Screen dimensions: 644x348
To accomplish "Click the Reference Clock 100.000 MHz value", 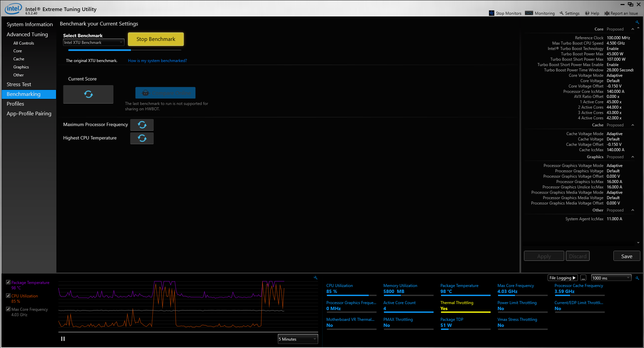I will [x=618, y=38].
